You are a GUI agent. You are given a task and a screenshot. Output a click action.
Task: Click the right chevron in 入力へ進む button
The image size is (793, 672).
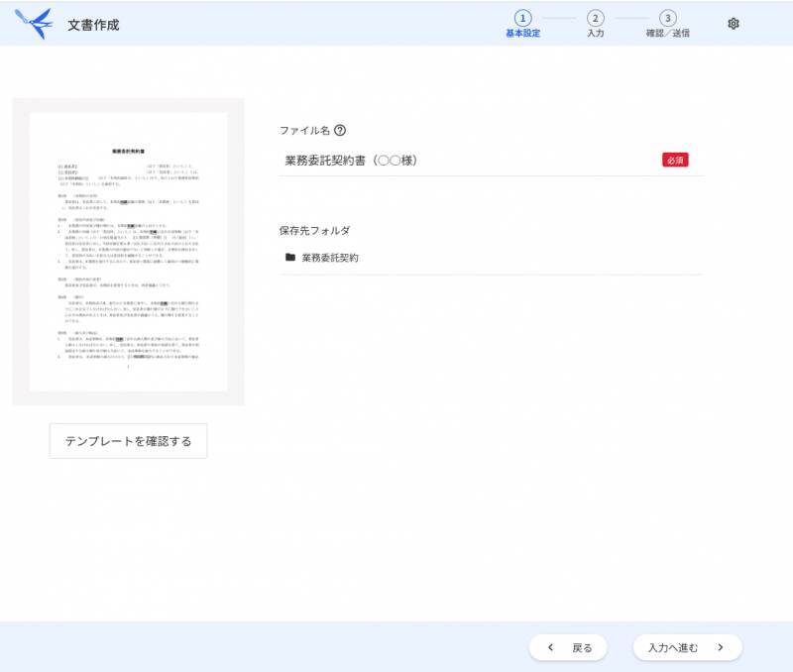[x=721, y=648]
